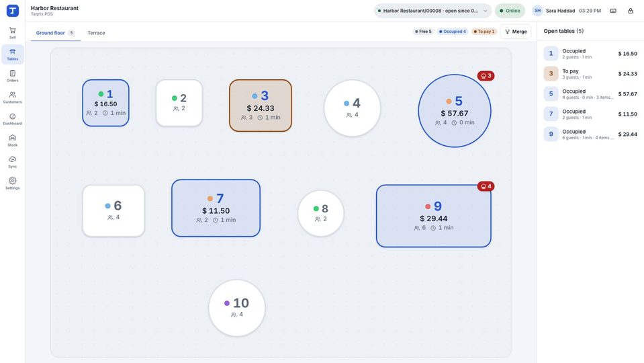The image size is (644, 363).
Task: Select free table 2
Action: click(x=179, y=103)
